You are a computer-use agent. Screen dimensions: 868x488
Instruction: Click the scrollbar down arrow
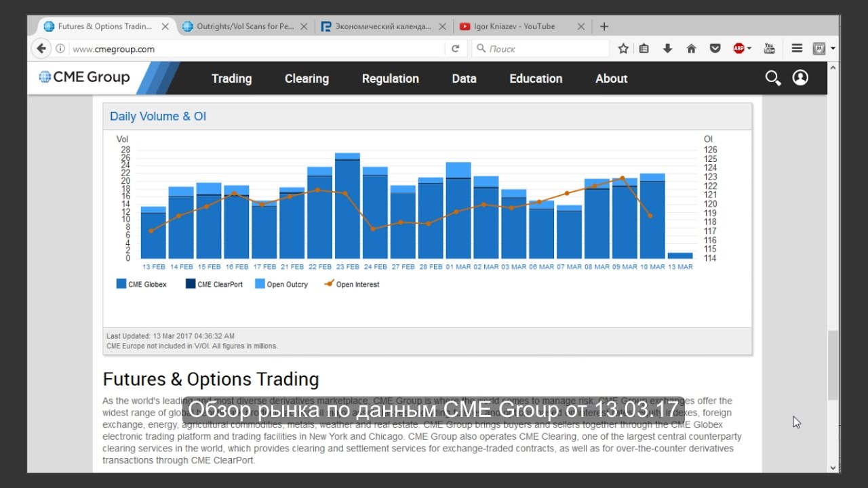click(x=833, y=468)
